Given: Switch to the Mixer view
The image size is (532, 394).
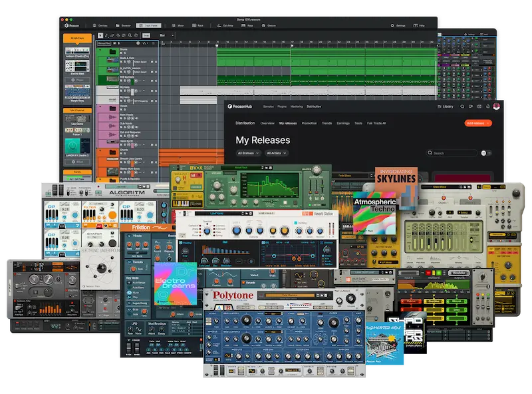Looking at the screenshot, I should tap(178, 25).
